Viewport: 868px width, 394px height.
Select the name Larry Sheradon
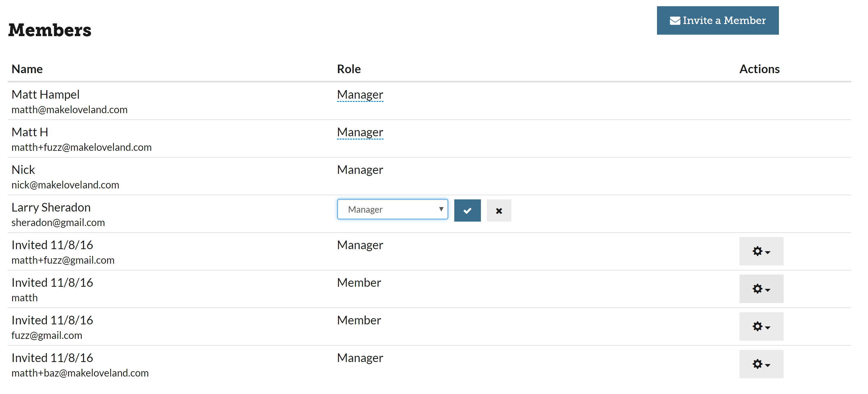(51, 207)
